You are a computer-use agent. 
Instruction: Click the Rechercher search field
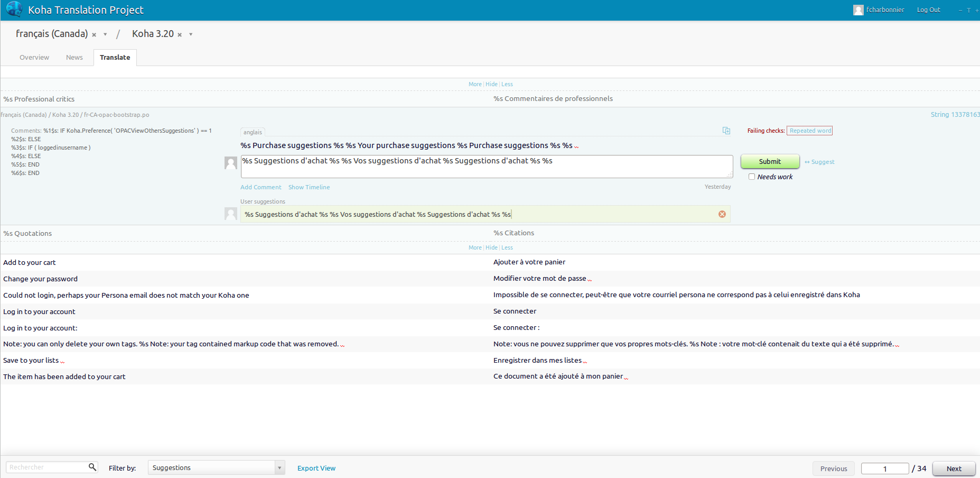[x=46, y=467]
